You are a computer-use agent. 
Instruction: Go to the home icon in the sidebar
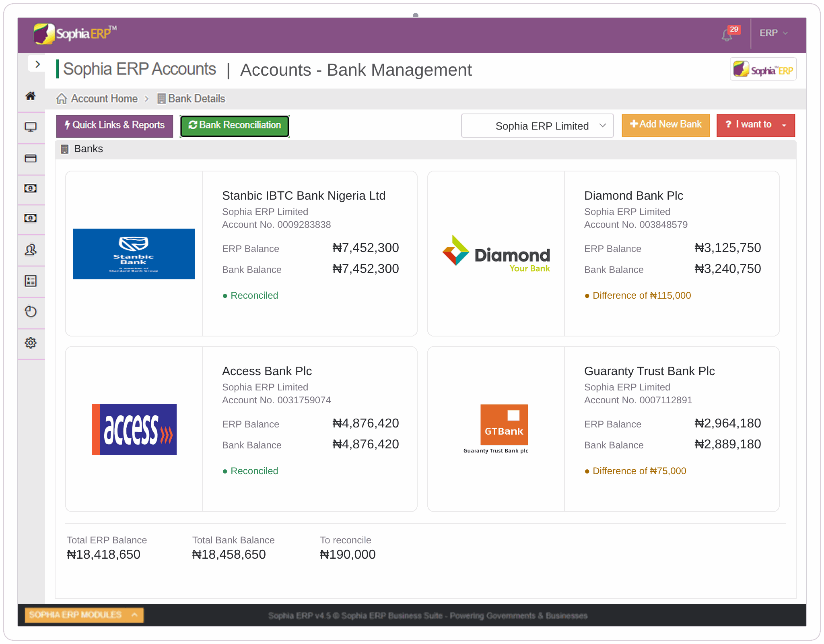click(x=31, y=96)
